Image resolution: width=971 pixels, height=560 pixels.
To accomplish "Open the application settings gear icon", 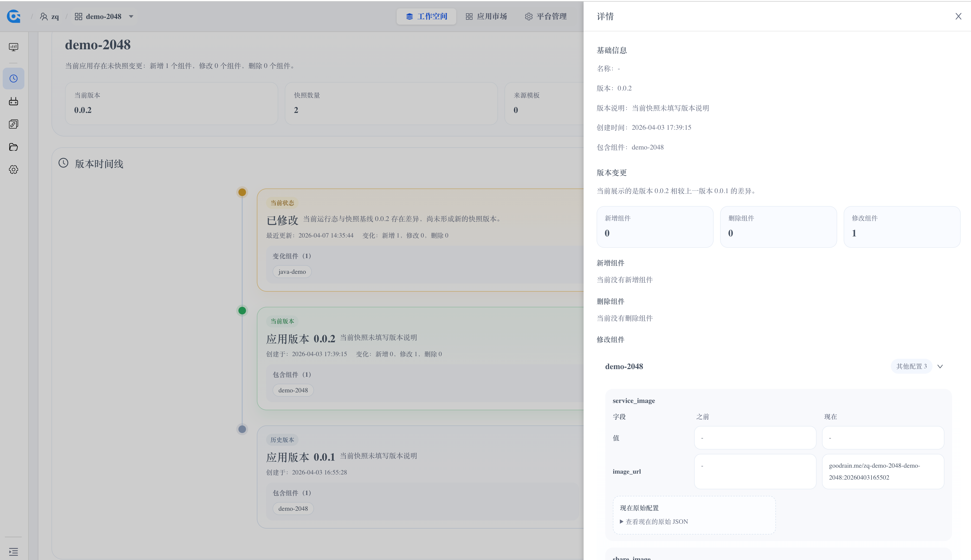I will [x=14, y=170].
